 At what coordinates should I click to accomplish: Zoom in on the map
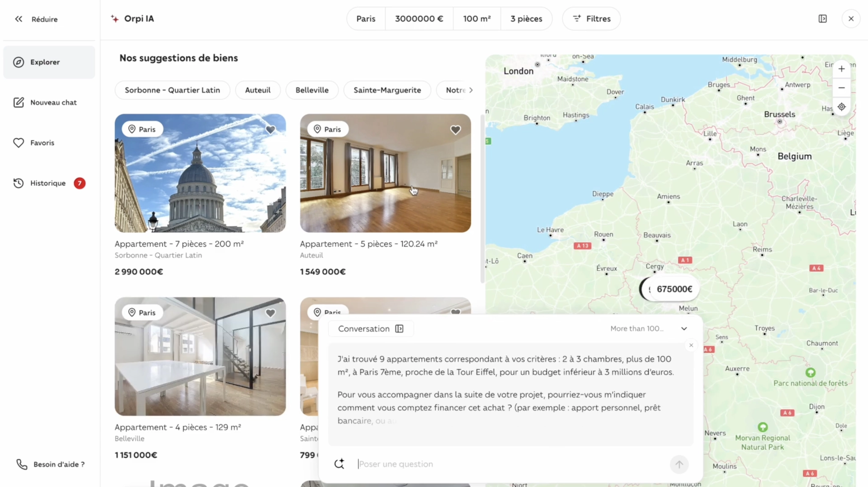click(841, 69)
